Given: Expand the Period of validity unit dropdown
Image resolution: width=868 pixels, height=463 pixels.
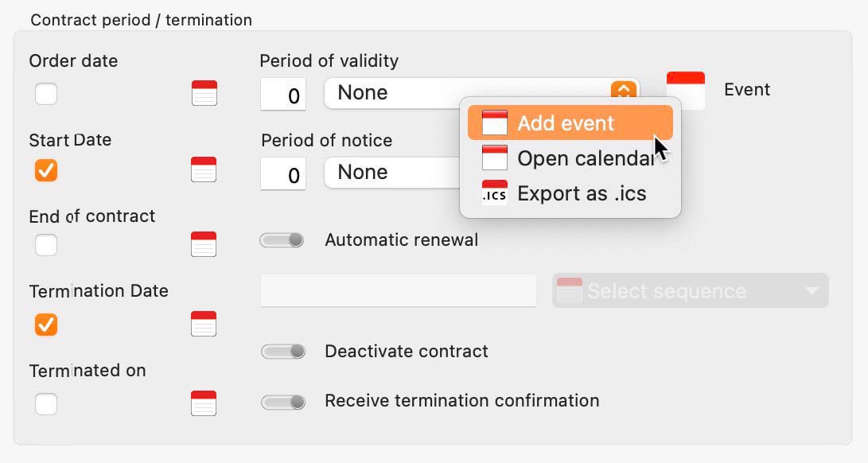Looking at the screenshot, I should coord(481,92).
